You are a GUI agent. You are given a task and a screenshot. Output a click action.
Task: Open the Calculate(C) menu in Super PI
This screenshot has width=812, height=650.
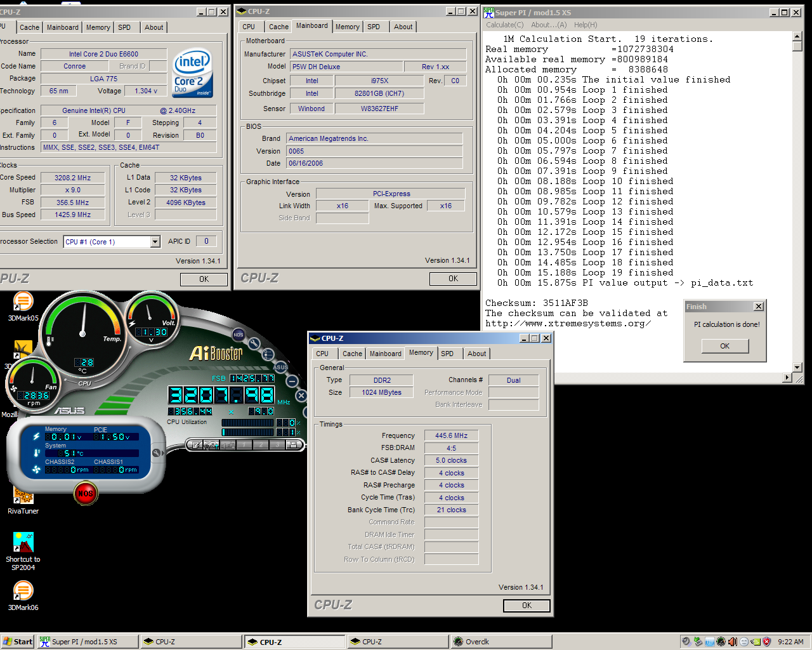504,25
